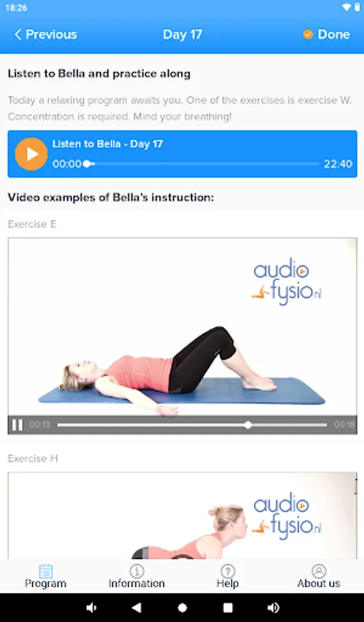The width and height of the screenshot is (364, 622).
Task: Mark Day 17 as Done
Action: click(326, 35)
